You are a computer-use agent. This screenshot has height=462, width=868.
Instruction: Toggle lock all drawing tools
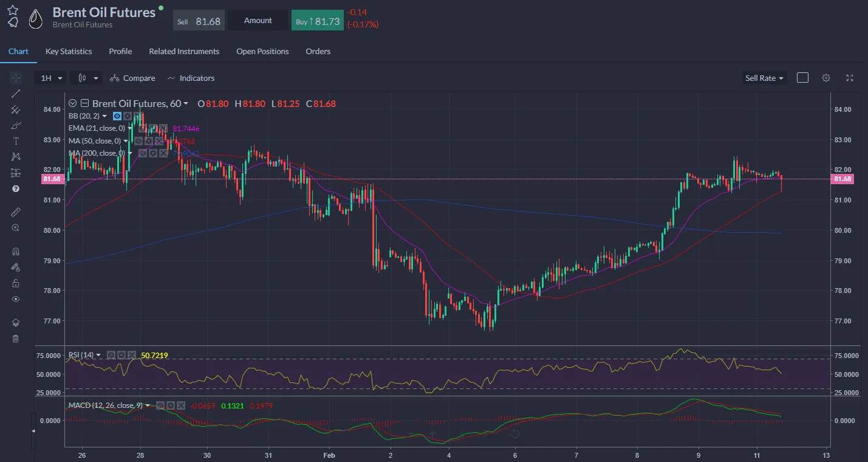point(16,283)
